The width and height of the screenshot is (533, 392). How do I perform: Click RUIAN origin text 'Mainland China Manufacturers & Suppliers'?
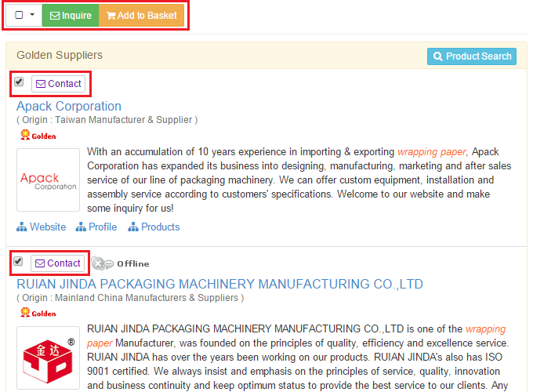(x=147, y=298)
